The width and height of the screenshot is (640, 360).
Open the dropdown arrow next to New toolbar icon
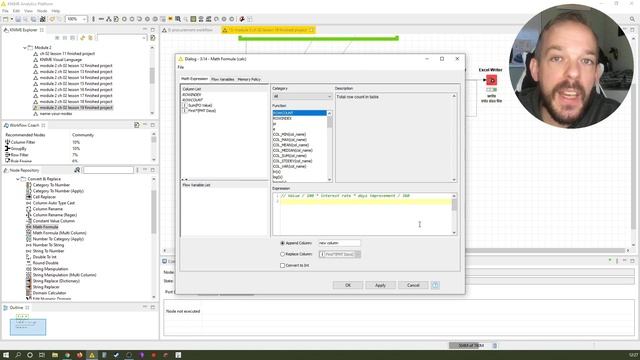12,19
